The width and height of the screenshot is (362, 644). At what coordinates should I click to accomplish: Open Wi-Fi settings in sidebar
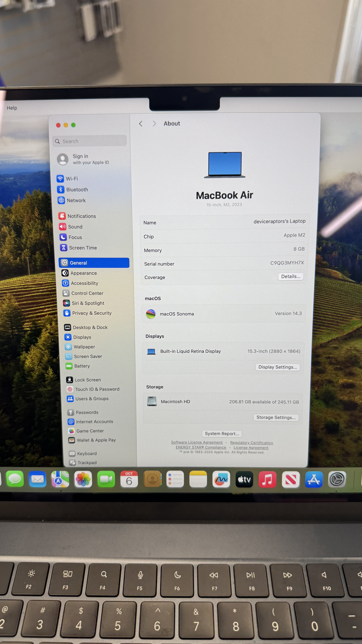tap(72, 179)
